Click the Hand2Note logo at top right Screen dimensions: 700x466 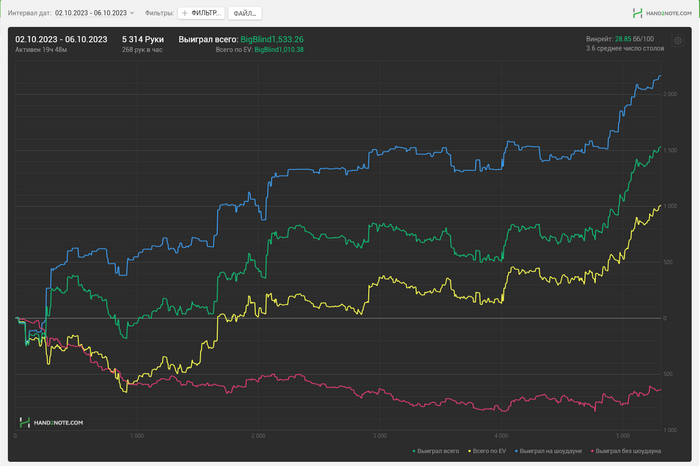pyautogui.click(x=662, y=13)
